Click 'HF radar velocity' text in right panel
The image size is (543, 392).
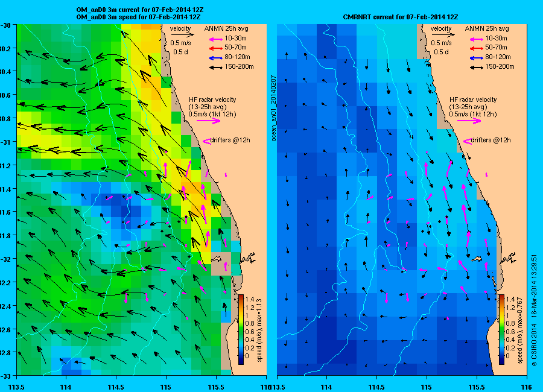(x=473, y=100)
